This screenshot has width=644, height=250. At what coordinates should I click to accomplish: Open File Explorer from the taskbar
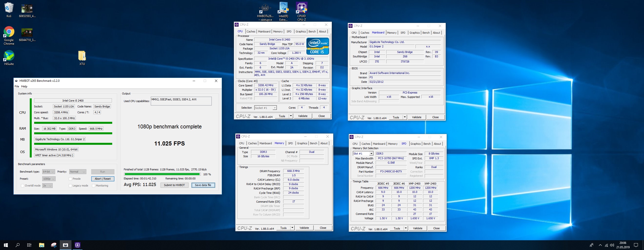pyautogui.click(x=41, y=245)
